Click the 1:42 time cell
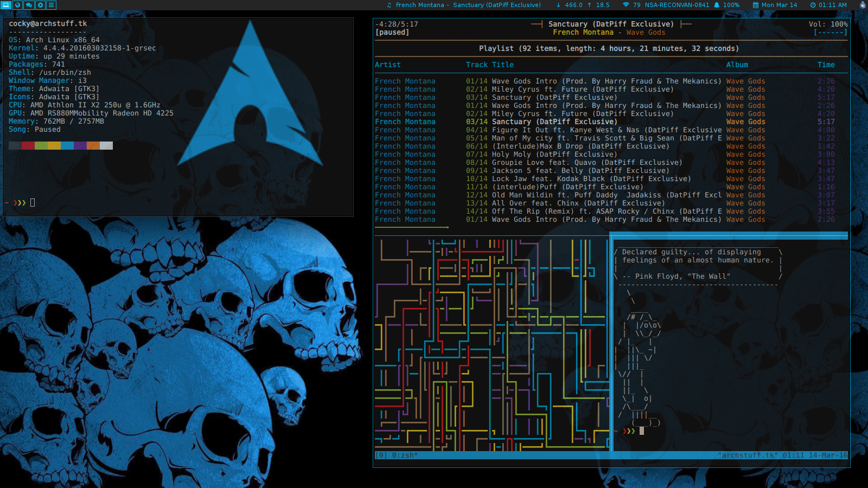The height and width of the screenshot is (488, 868). (x=826, y=146)
